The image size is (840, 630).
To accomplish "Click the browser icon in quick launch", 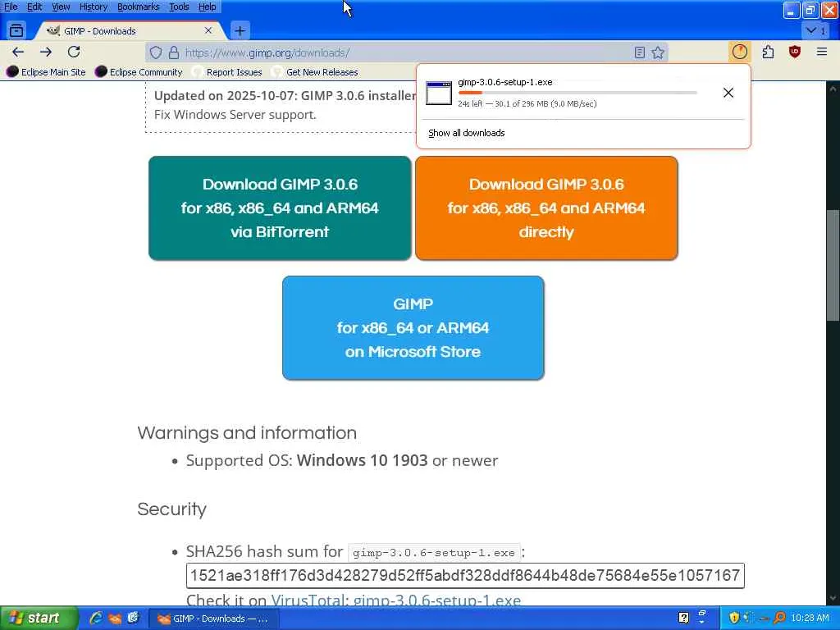I will click(x=115, y=619).
